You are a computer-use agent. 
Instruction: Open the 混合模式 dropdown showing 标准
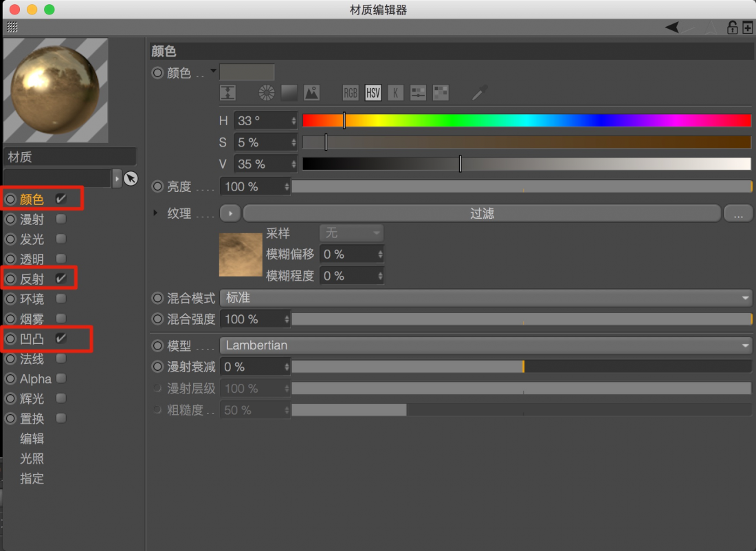[486, 298]
